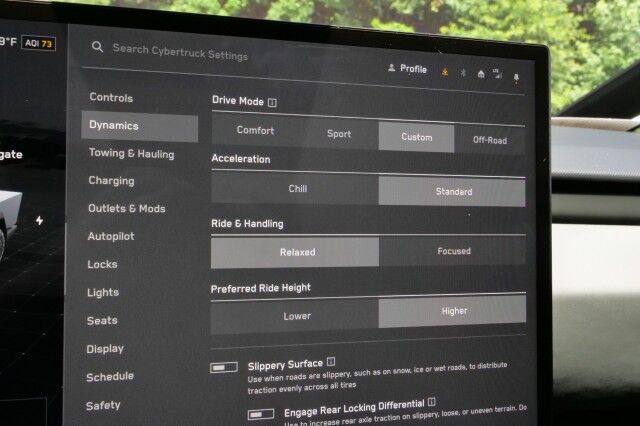
Task: Tap the AQI 73 air quality badge
Action: tap(39, 43)
